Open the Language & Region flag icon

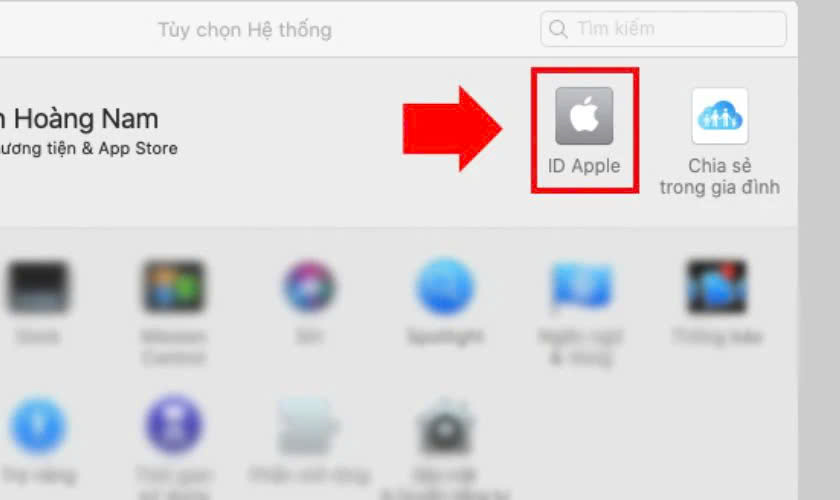[581, 287]
